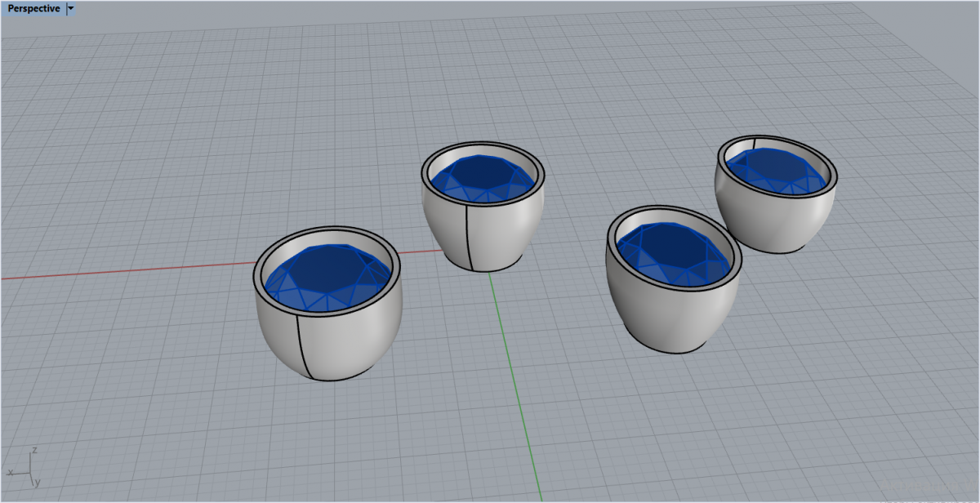The image size is (980, 503).
Task: Click the red X-axis line on grid
Action: pos(122,270)
